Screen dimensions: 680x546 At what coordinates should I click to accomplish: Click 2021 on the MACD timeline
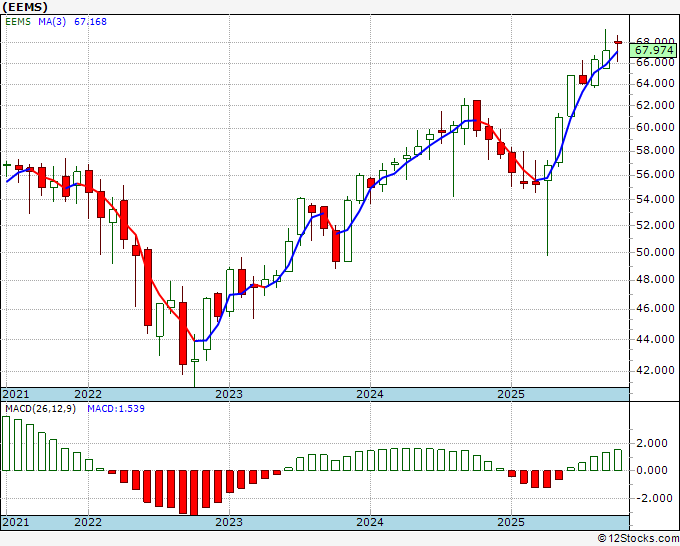(x=16, y=522)
